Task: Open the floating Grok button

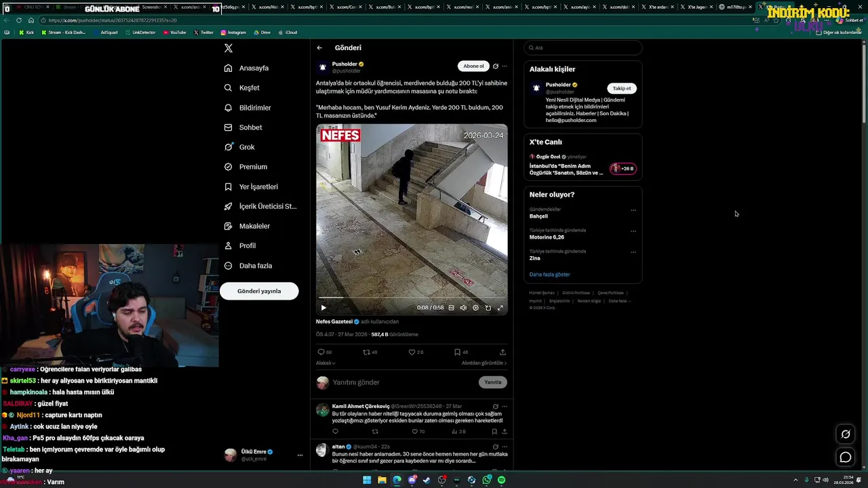Action: 846,434
